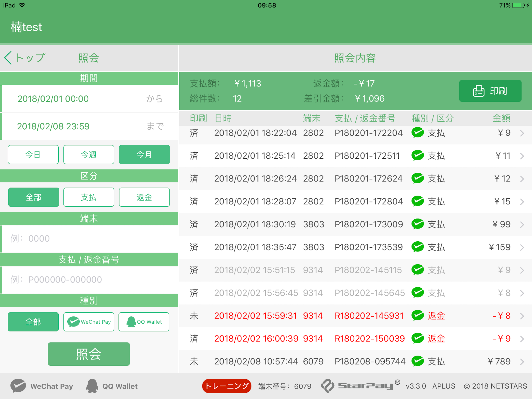The height and width of the screenshot is (399, 532).
Task: Select 今週 period filter
Action: tap(89, 154)
